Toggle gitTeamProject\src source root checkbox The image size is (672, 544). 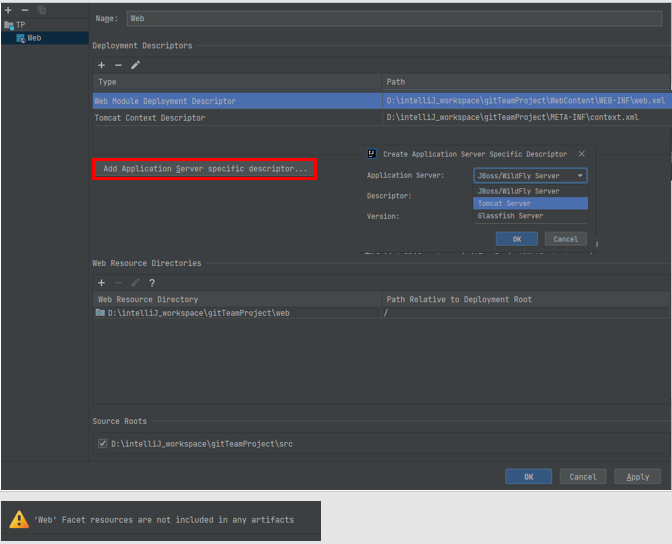[x=102, y=443]
